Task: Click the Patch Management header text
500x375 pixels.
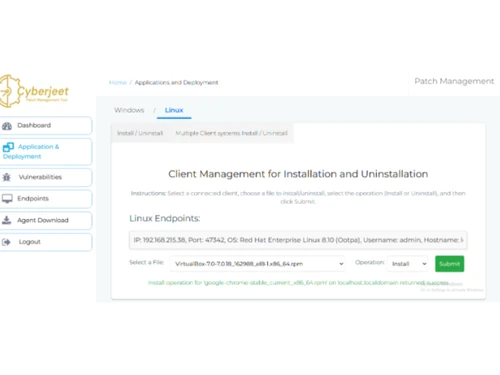Action: (x=454, y=81)
